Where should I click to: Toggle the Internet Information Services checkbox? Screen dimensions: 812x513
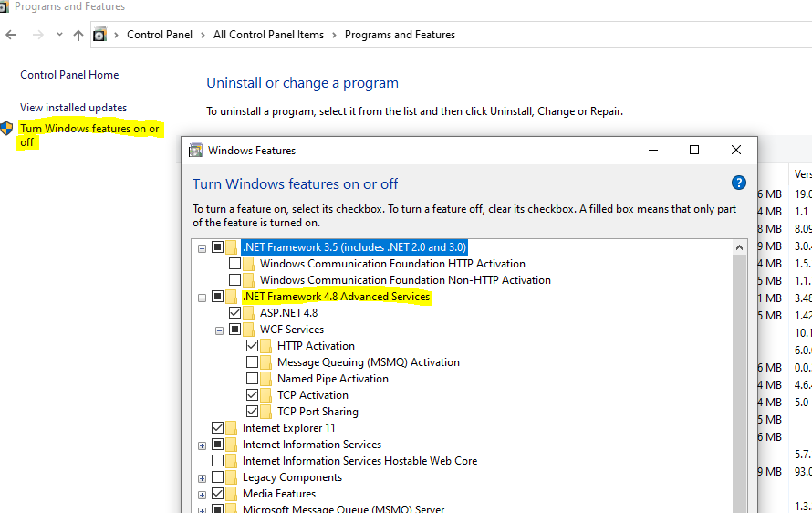pos(217,444)
